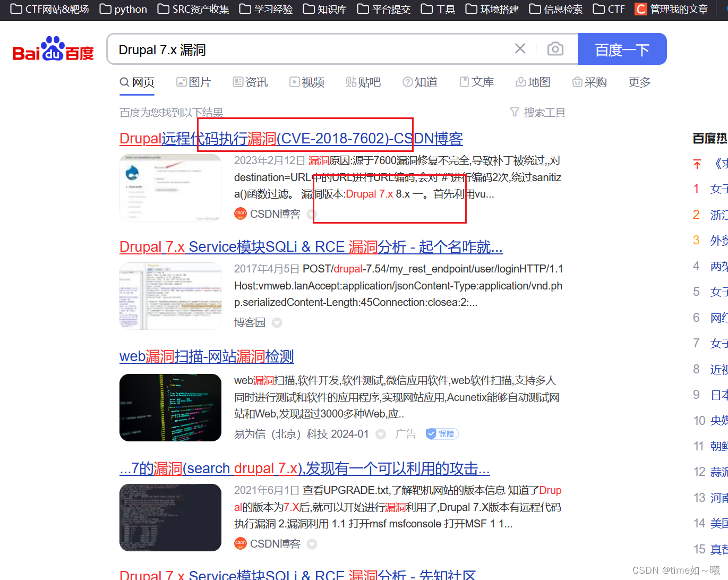Open the top pinned hot search item
Screen dimensions: 728x580
710,164
